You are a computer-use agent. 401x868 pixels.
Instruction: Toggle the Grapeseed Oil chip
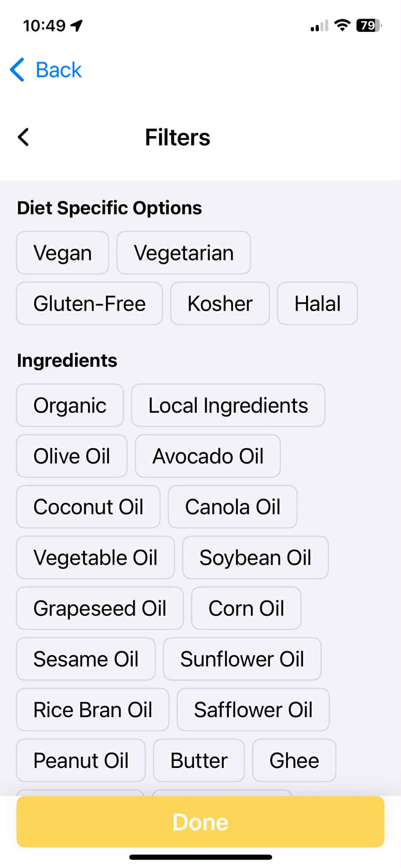coord(100,608)
